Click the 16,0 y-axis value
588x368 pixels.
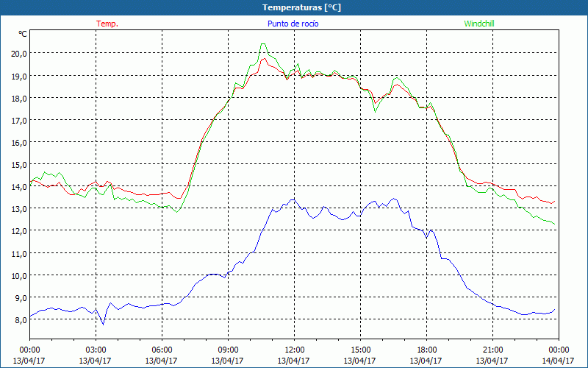pyautogui.click(x=20, y=142)
